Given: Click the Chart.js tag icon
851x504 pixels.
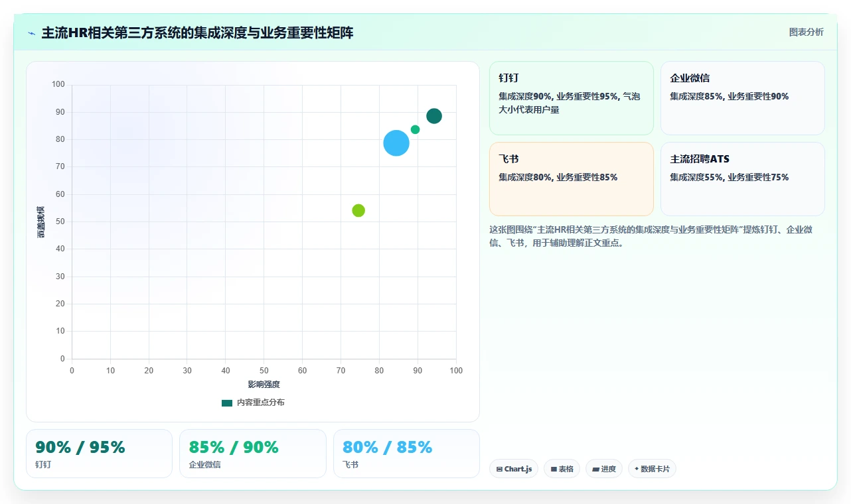Looking at the screenshot, I should click(499, 470).
